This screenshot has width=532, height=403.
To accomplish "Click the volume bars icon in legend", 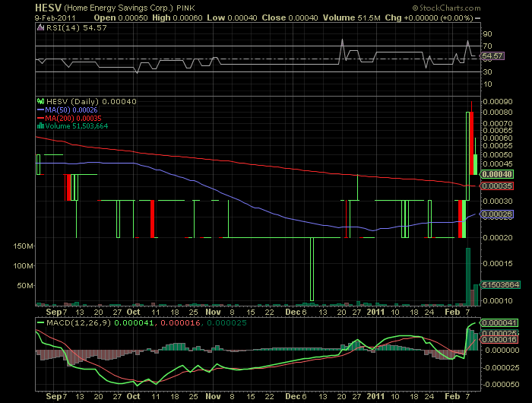I will tap(41, 126).
